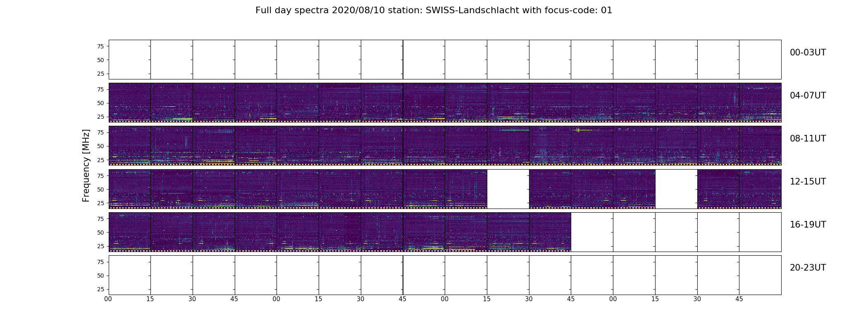Select the 75 tick of the 20-23UT row
Viewport: 868px width, 331px height.
pos(100,262)
